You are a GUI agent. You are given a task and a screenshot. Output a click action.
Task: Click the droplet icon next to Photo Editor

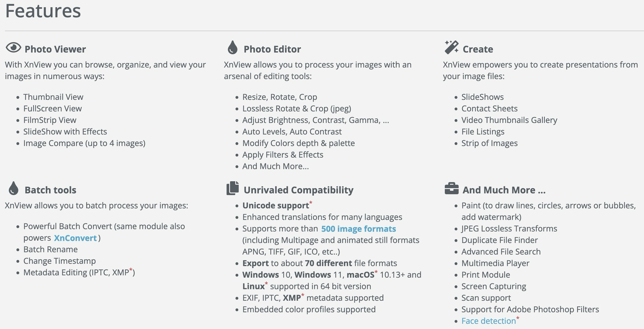point(232,48)
